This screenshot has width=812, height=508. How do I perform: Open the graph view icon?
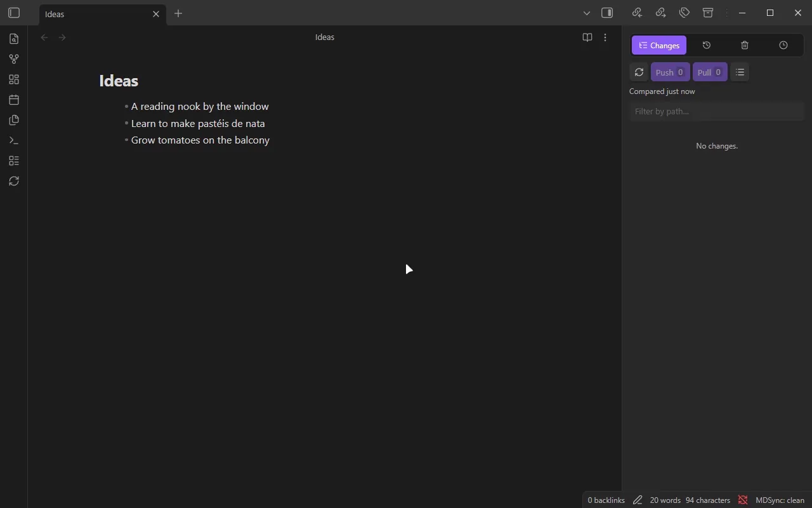[x=14, y=59]
